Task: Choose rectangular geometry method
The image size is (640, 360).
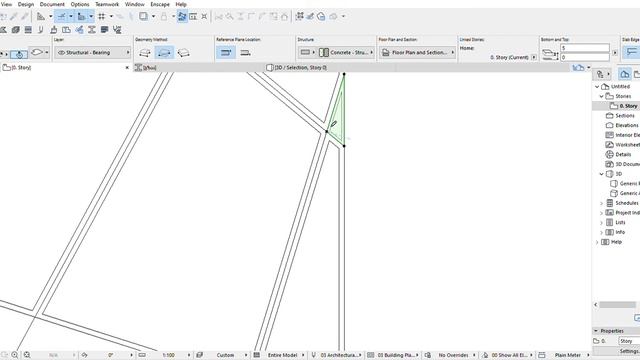Action: pos(164,53)
